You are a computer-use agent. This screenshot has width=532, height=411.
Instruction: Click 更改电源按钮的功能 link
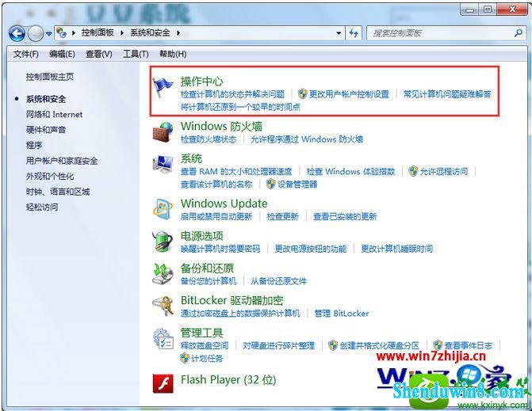(x=311, y=249)
